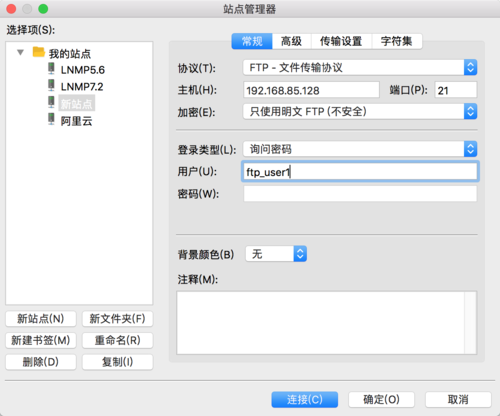Select the LNMP5.6 site entry
This screenshot has height=416, width=500.
click(x=83, y=70)
